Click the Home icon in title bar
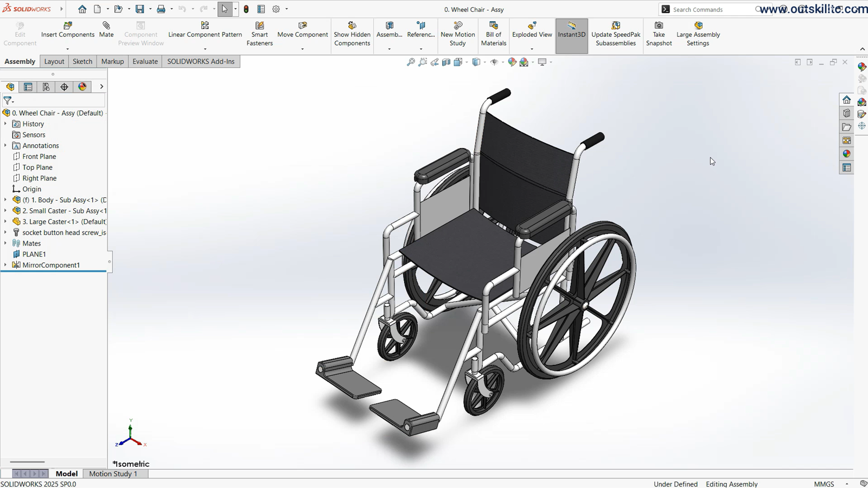Viewport: 868px width, 488px height. [x=82, y=9]
